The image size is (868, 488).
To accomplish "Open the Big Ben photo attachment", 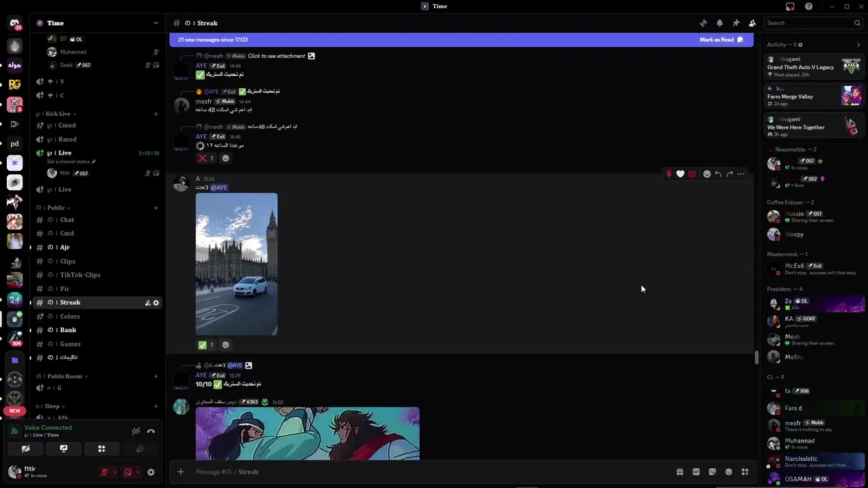I will 237,264.
